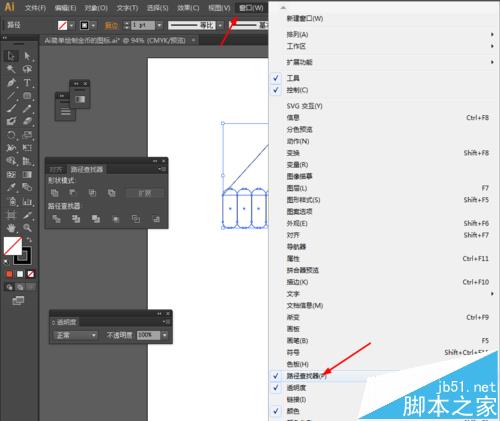
Task: Click 扩展 button in Pathfinder panel
Action: [x=145, y=193]
